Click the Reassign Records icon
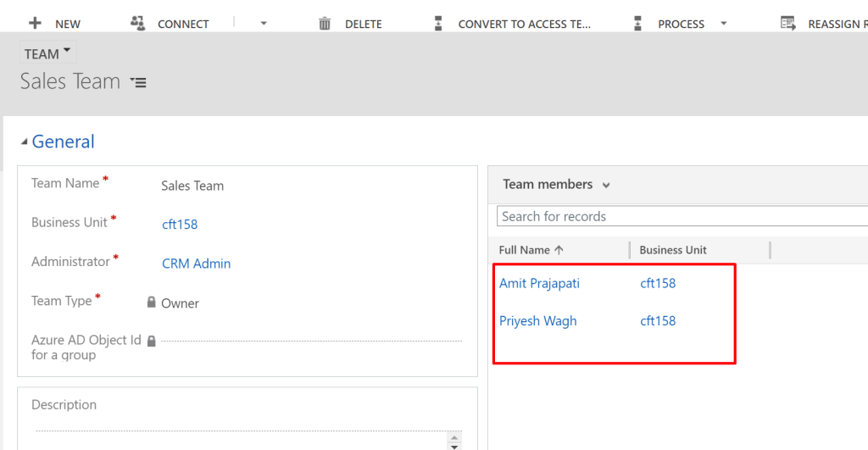The image size is (868, 450). coord(788,24)
